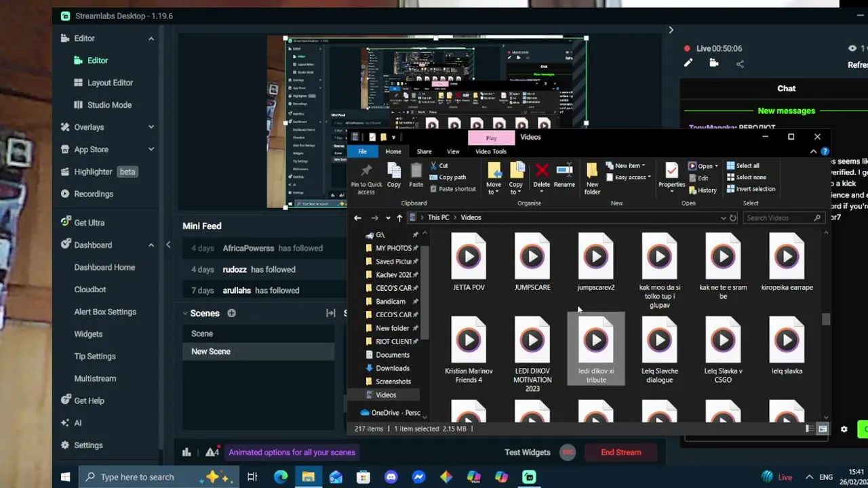The image size is (868, 488).
Task: Switch to Studio Mode
Action: tap(109, 105)
